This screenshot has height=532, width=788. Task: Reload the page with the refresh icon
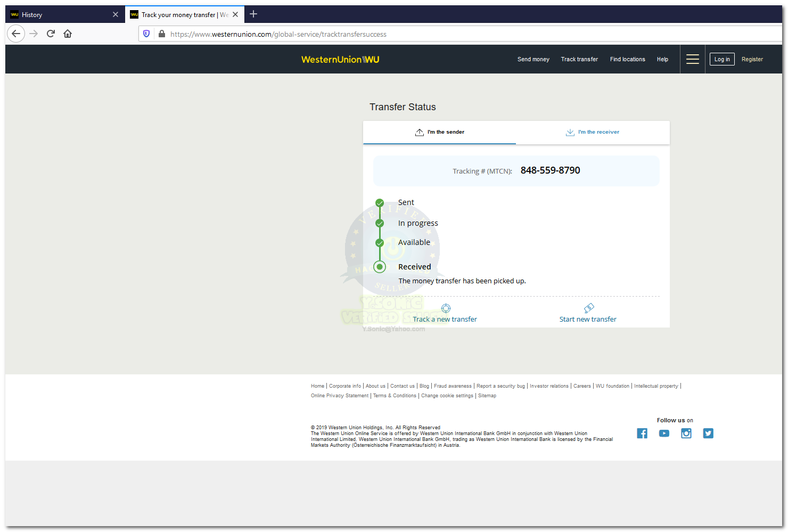51,34
